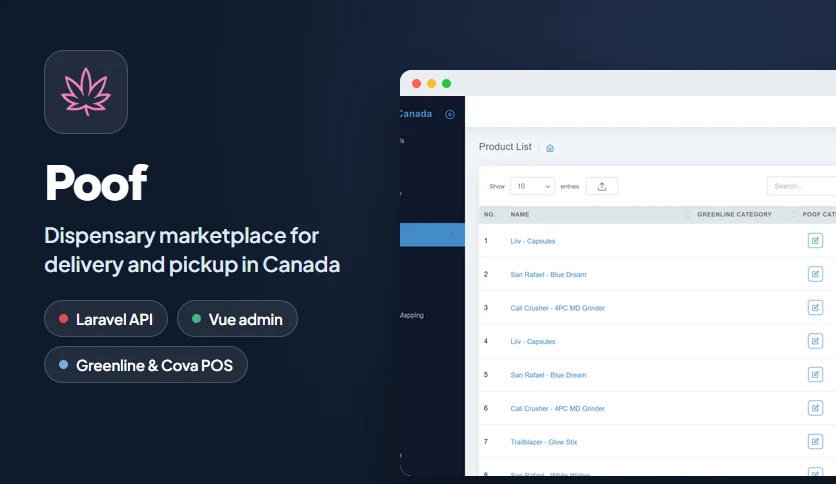Open row 6 Cali Crusher - 4PC MD Grinder
The image size is (836, 484).
click(x=558, y=409)
